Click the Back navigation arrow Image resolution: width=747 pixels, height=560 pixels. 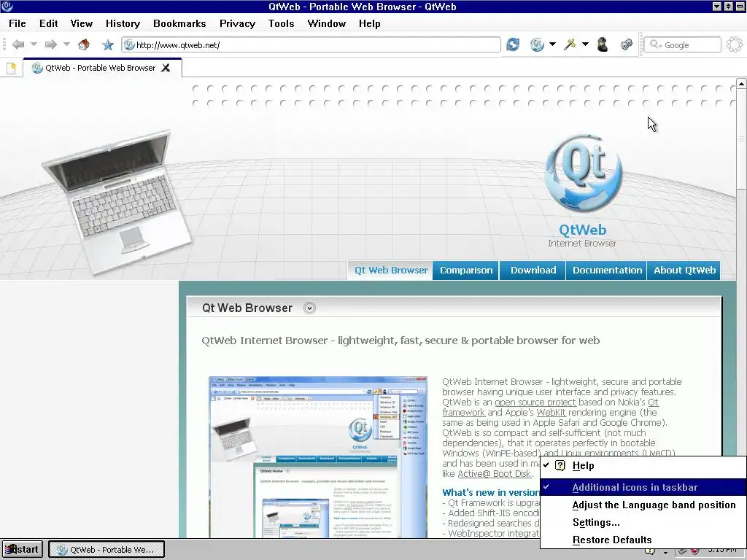(x=18, y=44)
